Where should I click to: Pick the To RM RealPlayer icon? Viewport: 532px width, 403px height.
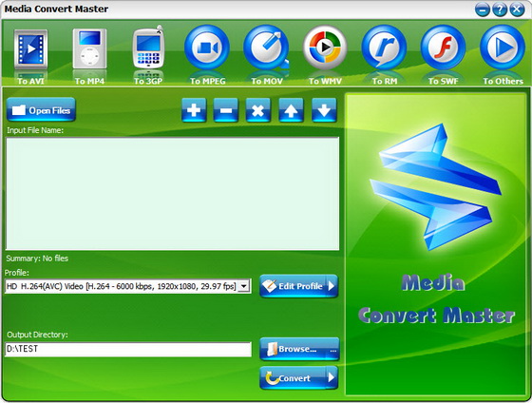point(384,48)
